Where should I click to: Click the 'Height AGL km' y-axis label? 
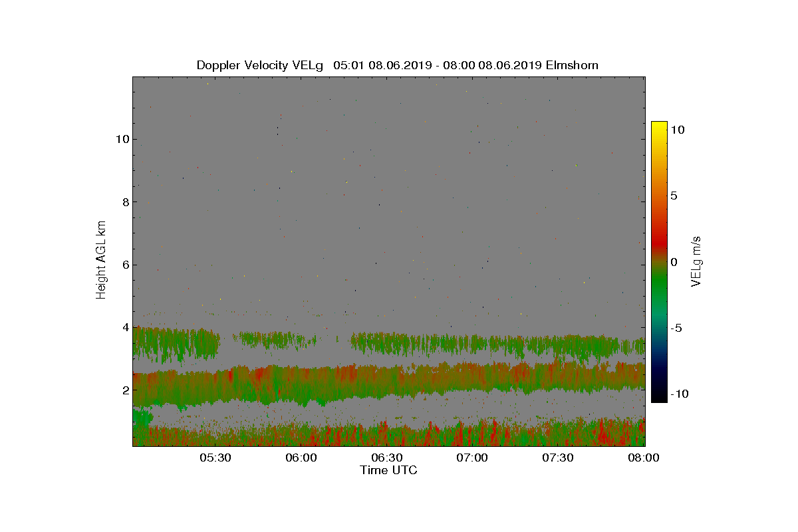point(101,259)
